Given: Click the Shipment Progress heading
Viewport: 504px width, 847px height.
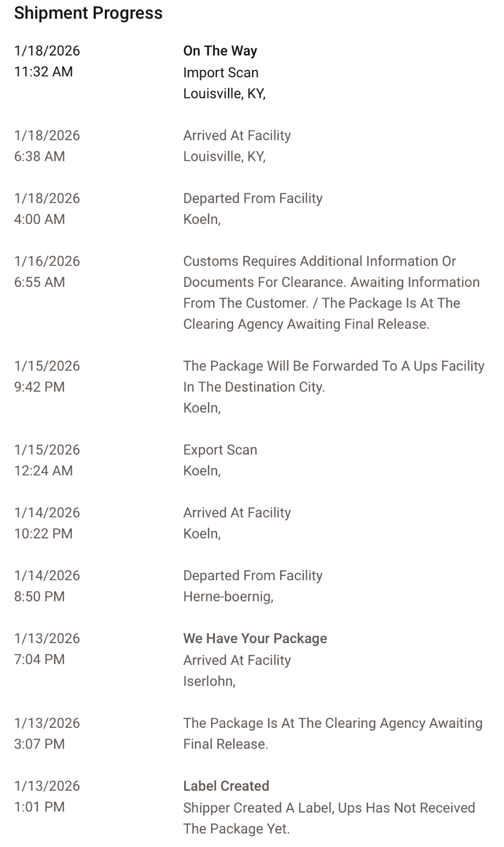Looking at the screenshot, I should [x=88, y=13].
